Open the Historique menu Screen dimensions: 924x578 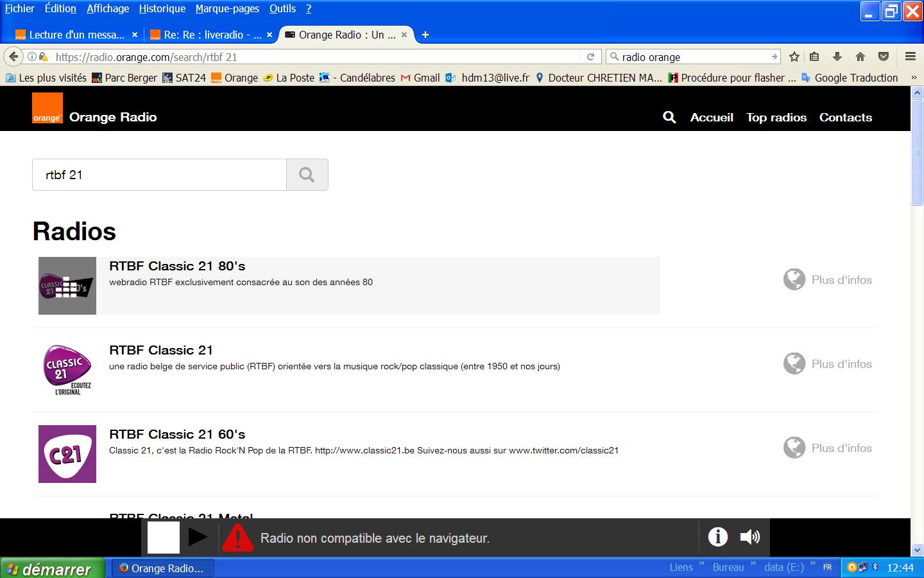162,8
